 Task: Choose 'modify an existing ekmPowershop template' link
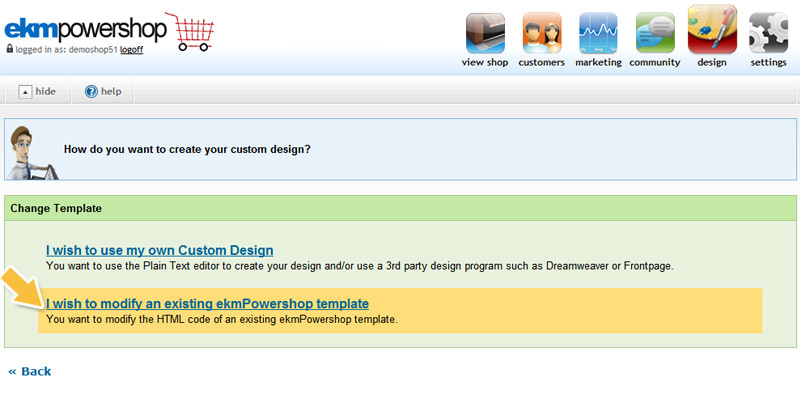pyautogui.click(x=207, y=304)
